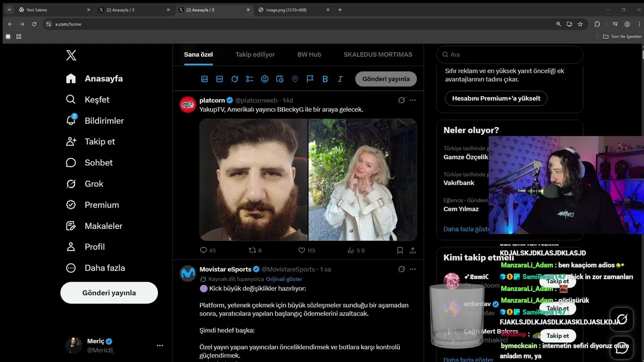Click Hesabını Premium+'a yükselt button
Viewport: 644px width, 362px height.
[x=496, y=98]
